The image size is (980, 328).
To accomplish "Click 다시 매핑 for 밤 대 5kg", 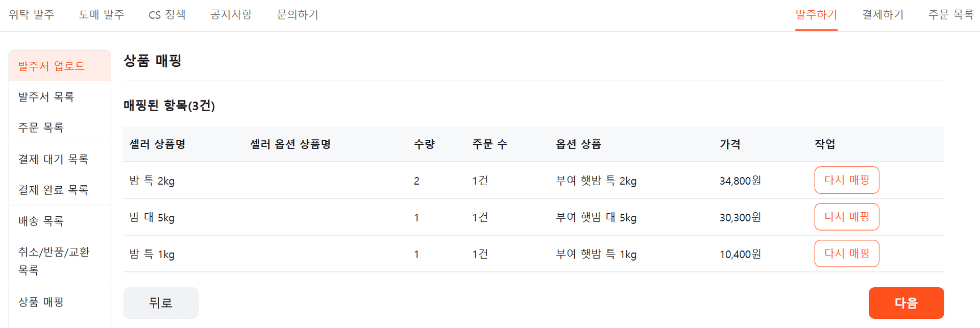I will point(846,217).
